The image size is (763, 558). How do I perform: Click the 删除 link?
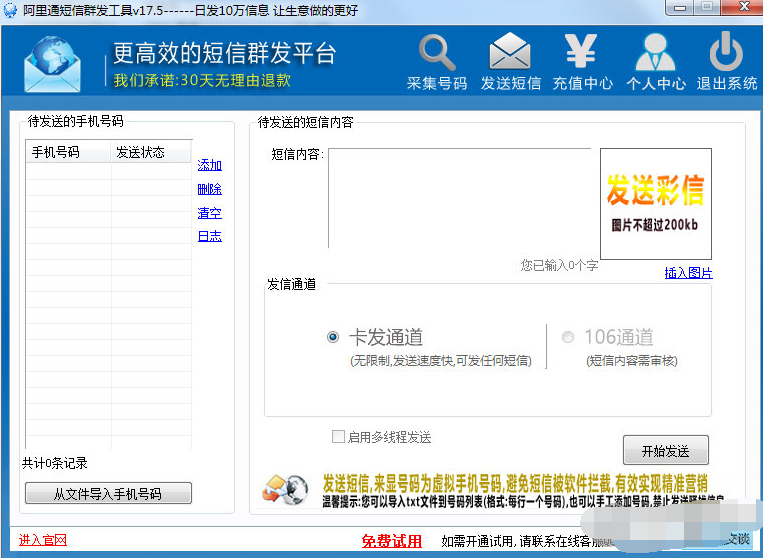click(209, 189)
